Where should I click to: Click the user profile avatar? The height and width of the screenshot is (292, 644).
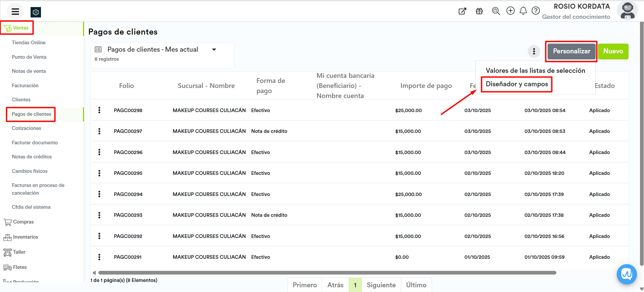[627, 11]
